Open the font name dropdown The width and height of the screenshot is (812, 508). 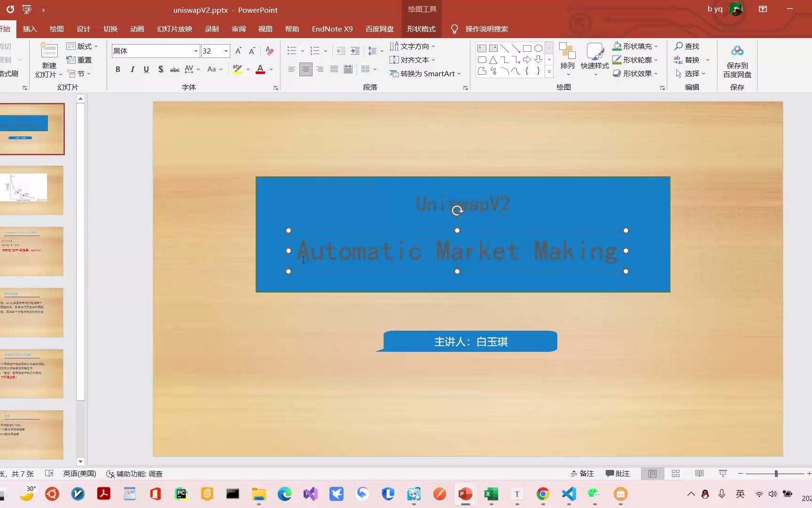coord(195,51)
